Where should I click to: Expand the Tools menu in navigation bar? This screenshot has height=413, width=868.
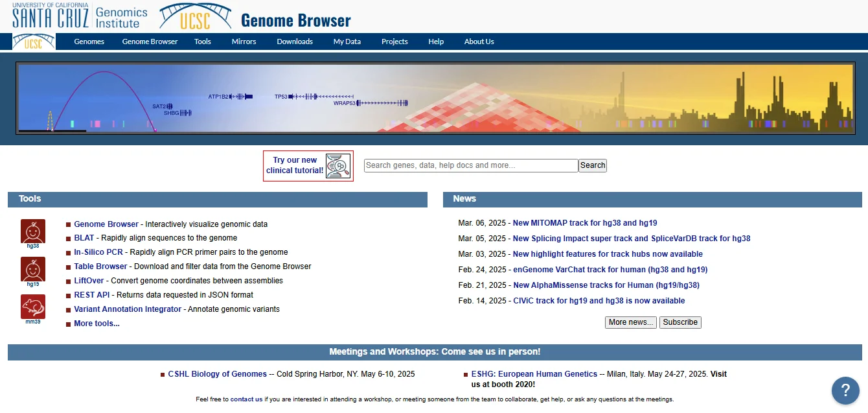point(203,41)
